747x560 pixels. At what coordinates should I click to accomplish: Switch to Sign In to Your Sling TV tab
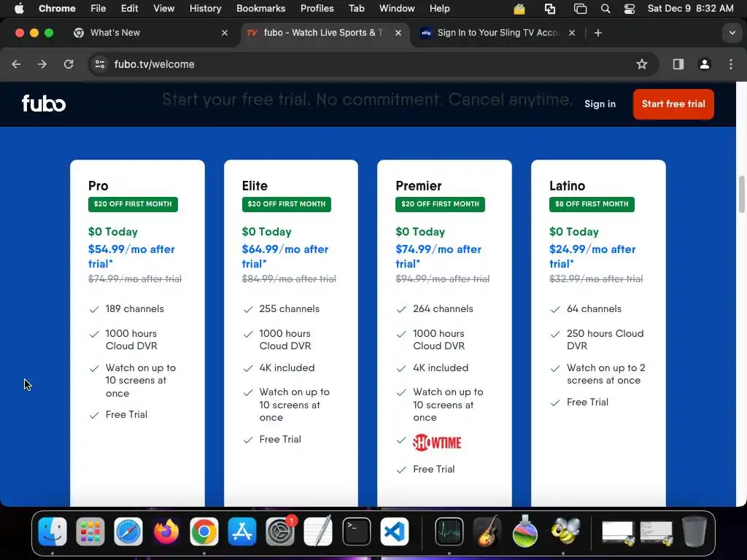click(497, 33)
